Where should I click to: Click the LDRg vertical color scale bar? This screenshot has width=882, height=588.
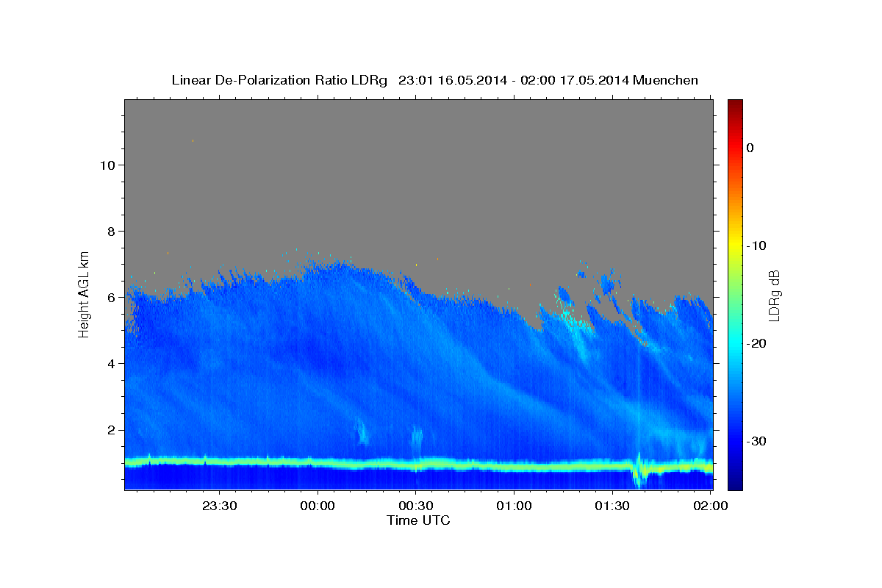pos(735,295)
